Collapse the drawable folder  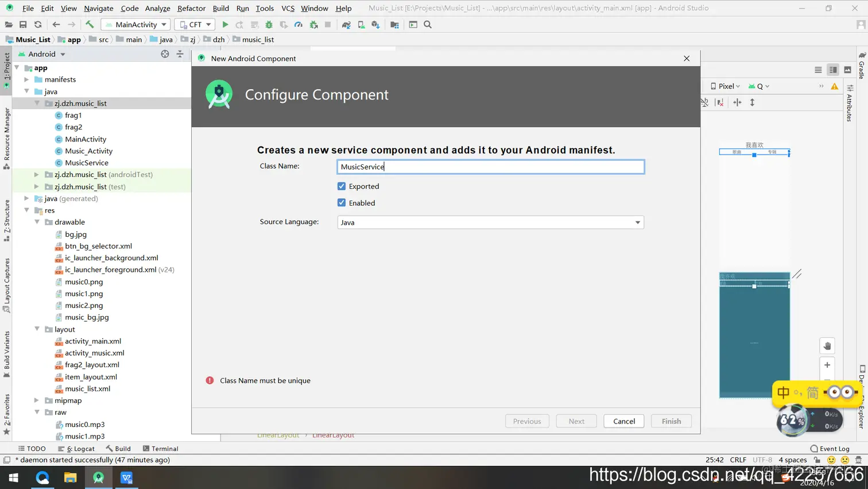click(37, 222)
